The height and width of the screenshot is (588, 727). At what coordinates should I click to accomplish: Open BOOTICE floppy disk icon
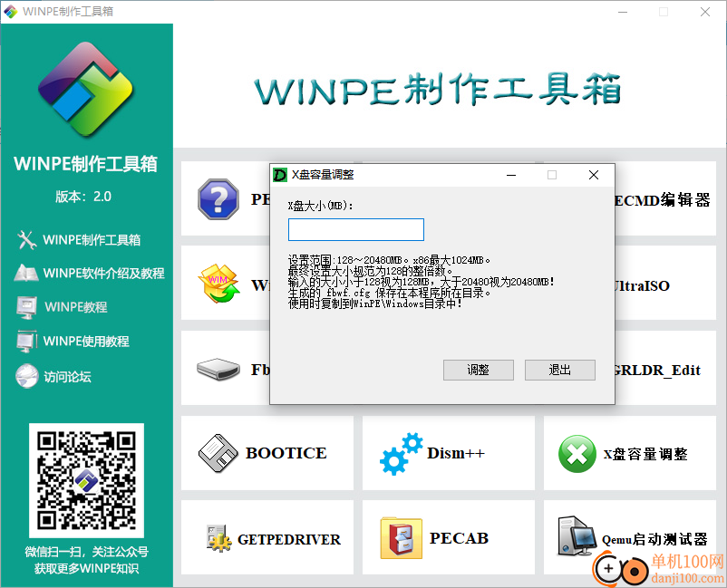coord(218,453)
